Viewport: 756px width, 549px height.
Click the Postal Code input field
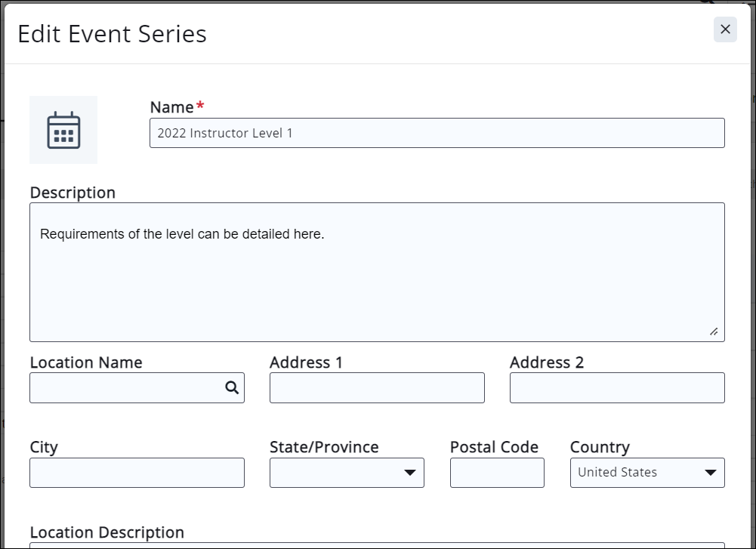[497, 473]
